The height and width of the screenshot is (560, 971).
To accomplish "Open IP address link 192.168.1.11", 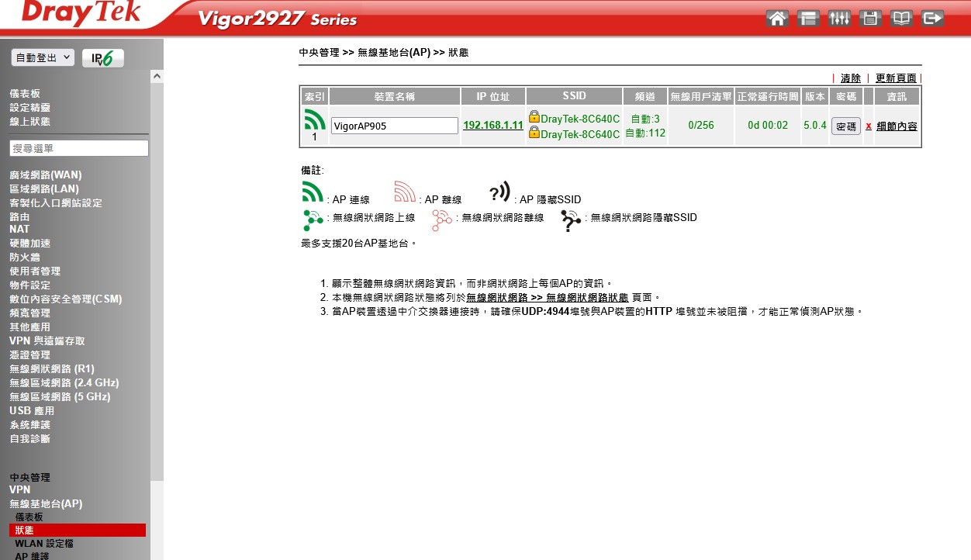I will tap(492, 126).
